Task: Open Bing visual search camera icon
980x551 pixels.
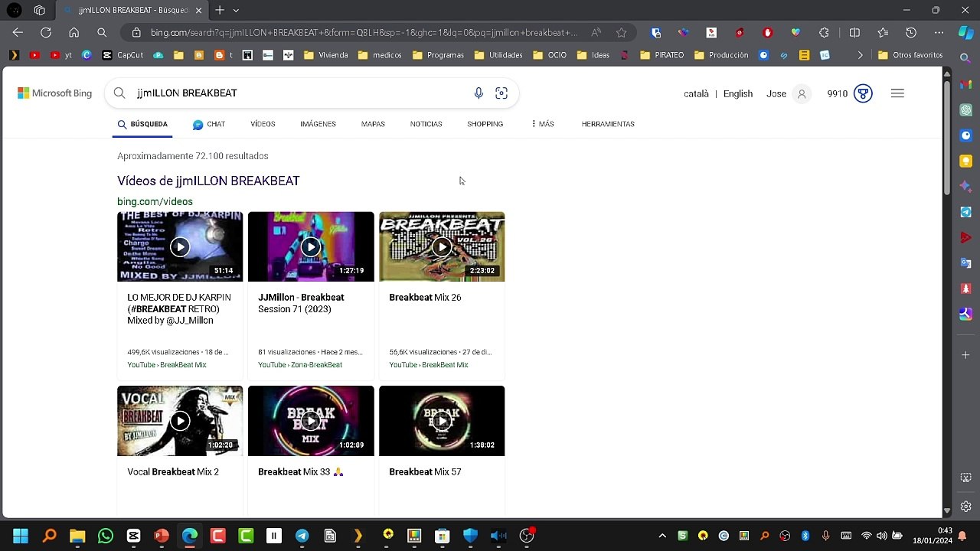Action: point(501,93)
